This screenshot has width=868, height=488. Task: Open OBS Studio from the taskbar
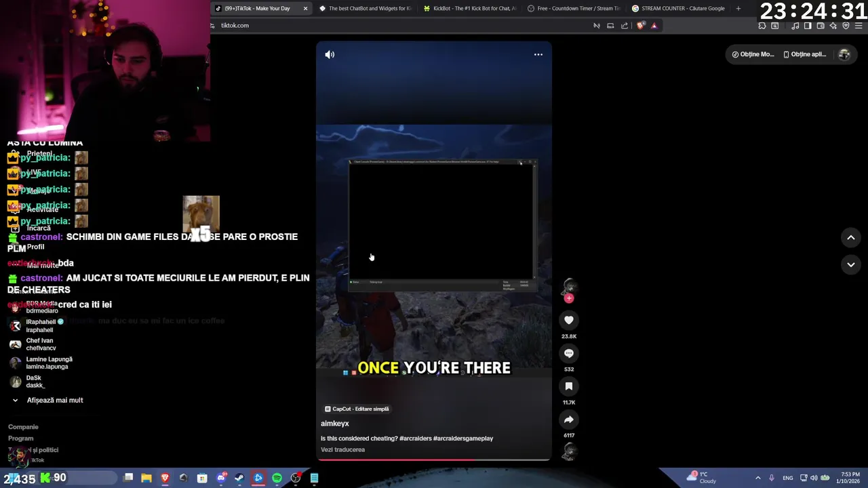[x=296, y=479]
